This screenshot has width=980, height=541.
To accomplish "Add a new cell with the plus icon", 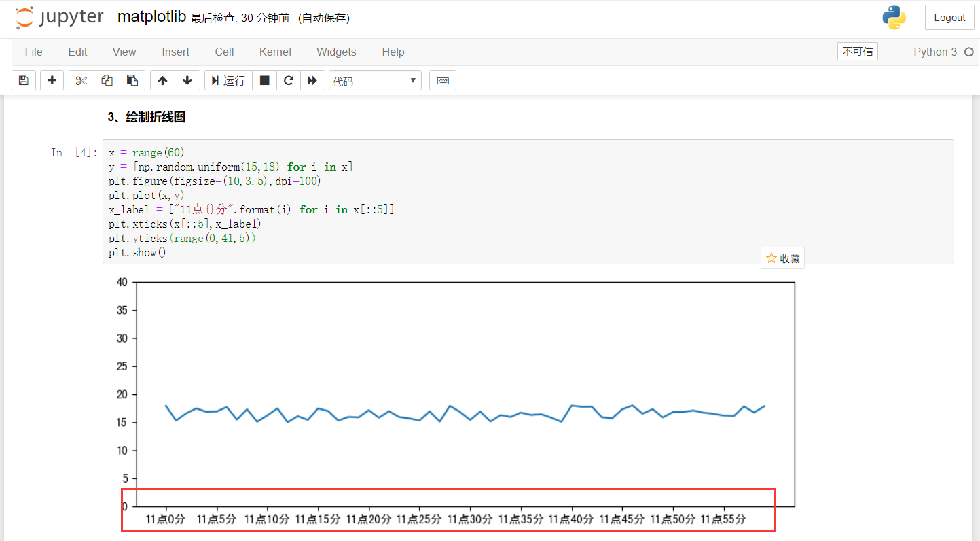I will pyautogui.click(x=52, y=80).
